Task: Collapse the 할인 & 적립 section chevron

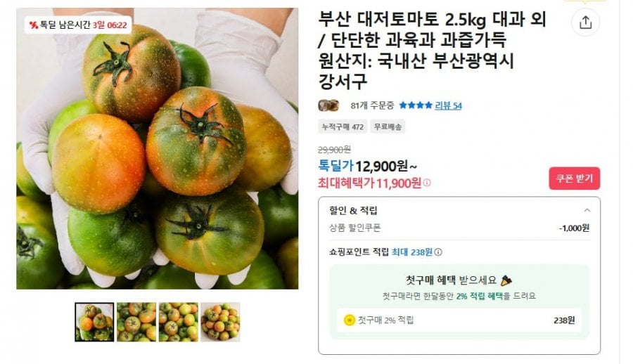Action: coord(587,210)
